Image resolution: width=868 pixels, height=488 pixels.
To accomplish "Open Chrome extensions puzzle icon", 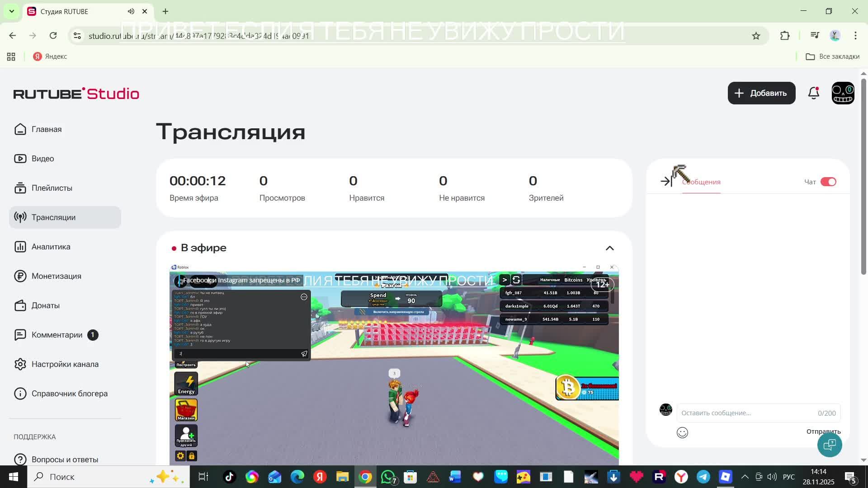I will click(785, 36).
